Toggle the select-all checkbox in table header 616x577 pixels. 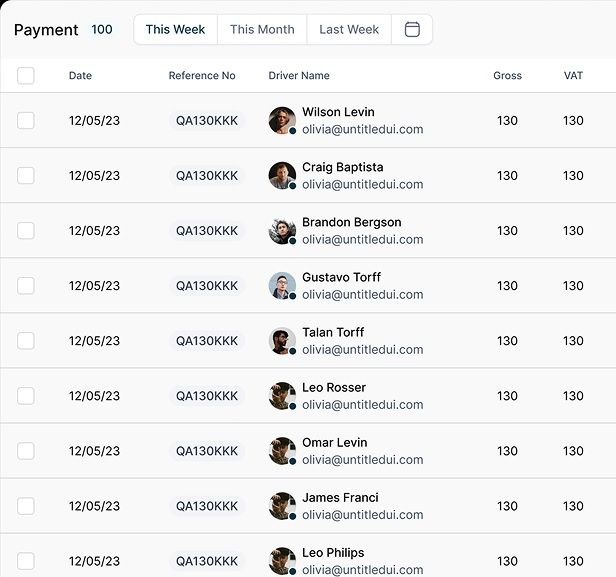click(26, 76)
